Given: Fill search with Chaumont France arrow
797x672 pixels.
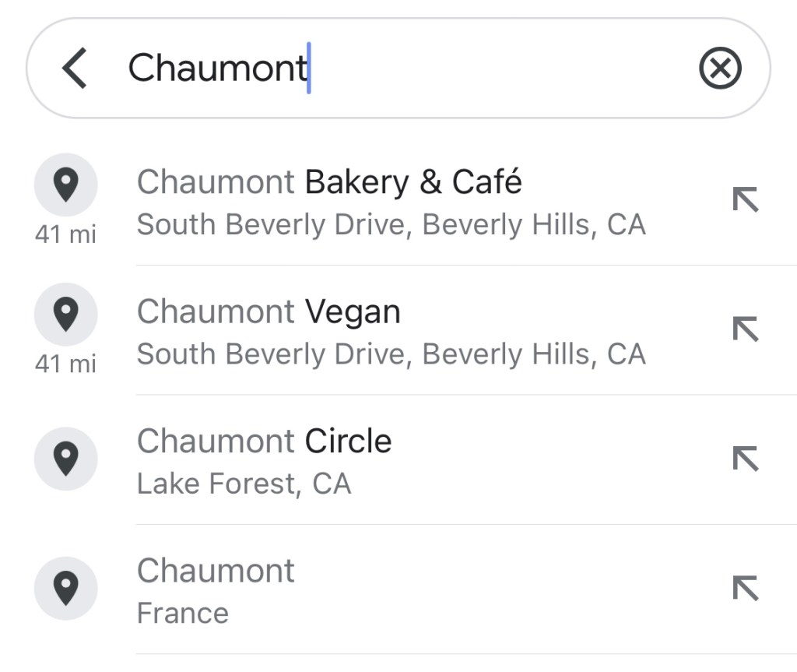Looking at the screenshot, I should [745, 588].
